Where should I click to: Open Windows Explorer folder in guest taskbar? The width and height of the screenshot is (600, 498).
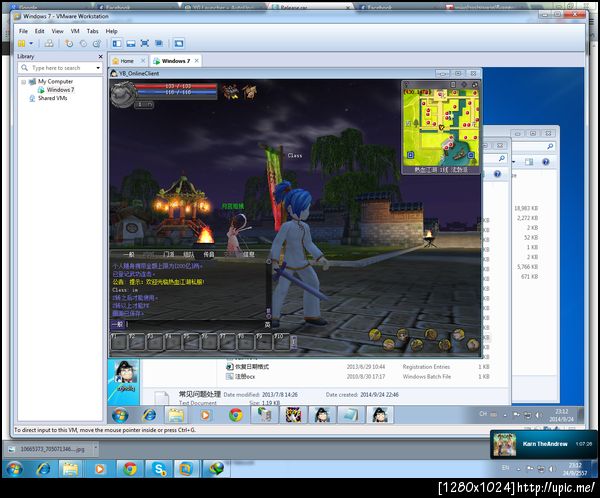pos(176,415)
